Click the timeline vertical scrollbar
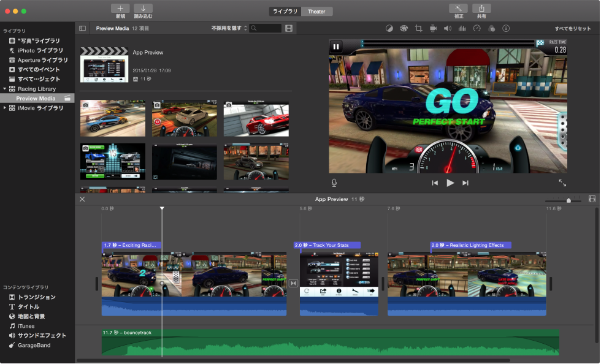Screen dimensions: 601x364 point(597,276)
